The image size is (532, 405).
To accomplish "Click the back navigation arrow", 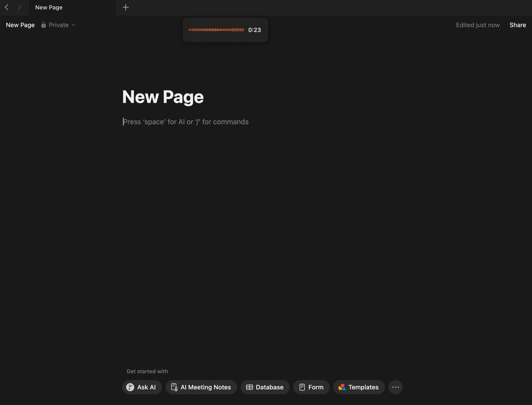I will (6, 7).
